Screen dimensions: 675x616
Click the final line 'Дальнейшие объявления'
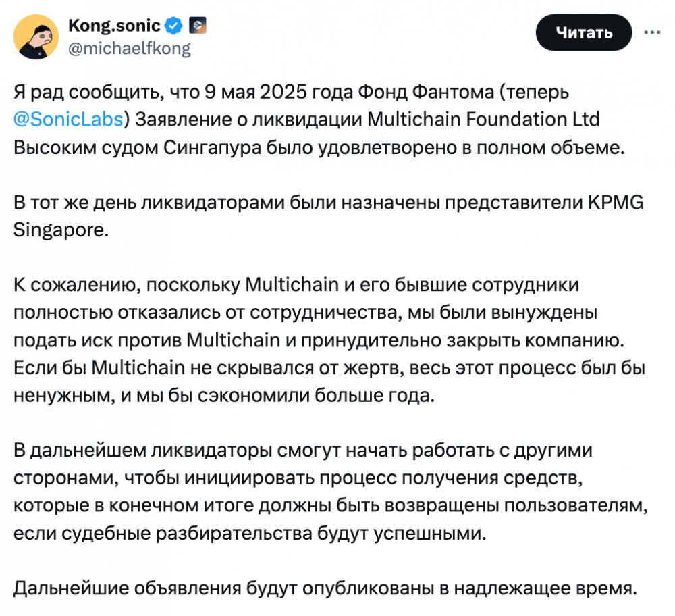(325, 588)
